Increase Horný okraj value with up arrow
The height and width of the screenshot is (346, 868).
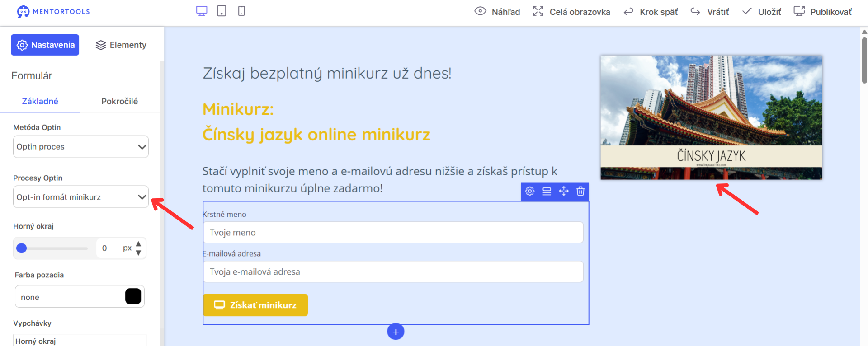pyautogui.click(x=138, y=243)
